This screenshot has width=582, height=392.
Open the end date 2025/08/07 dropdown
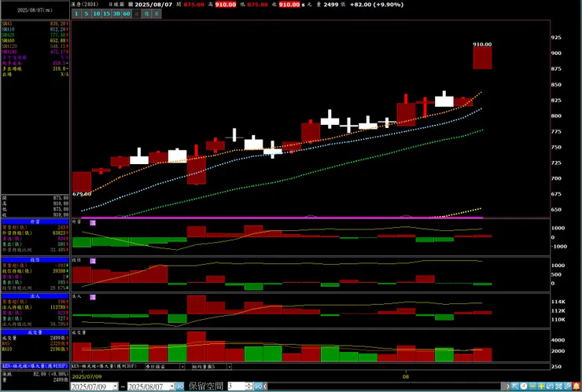click(x=172, y=387)
